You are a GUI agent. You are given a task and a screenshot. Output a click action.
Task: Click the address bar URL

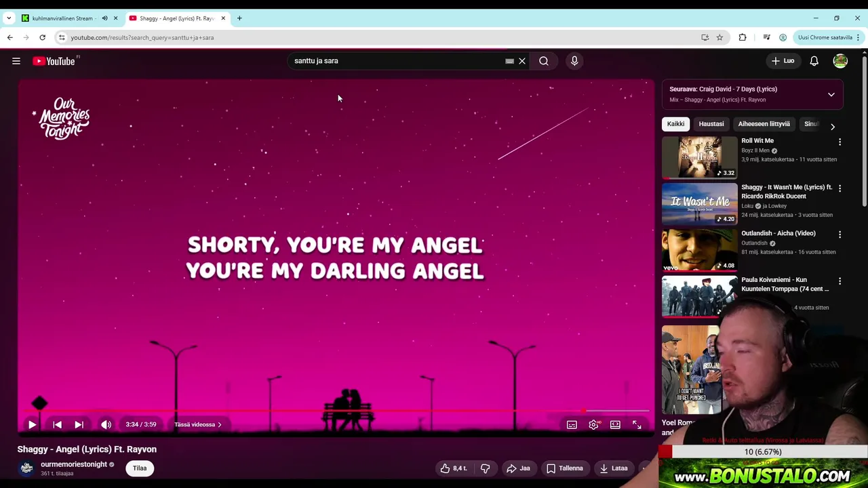tap(142, 37)
